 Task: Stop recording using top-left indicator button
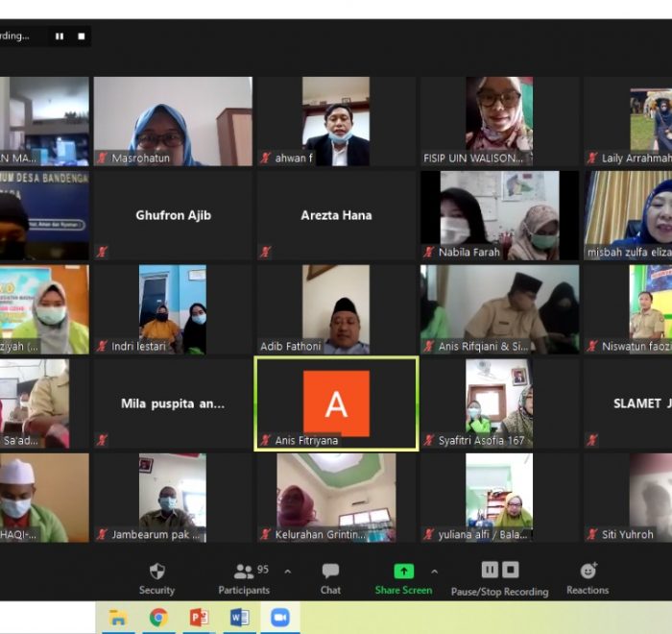82,37
